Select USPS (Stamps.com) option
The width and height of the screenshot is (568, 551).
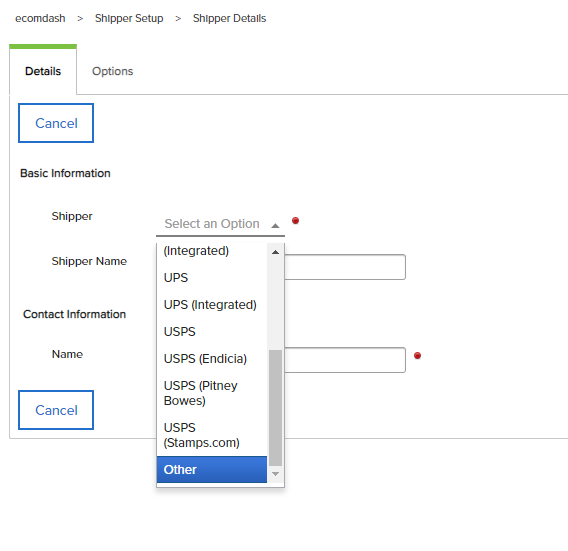click(212, 435)
